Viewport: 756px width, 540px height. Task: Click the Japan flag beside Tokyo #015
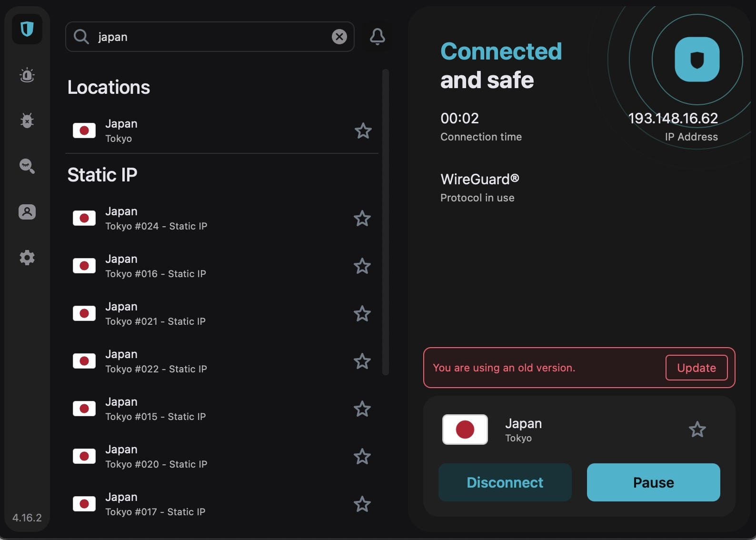(84, 409)
